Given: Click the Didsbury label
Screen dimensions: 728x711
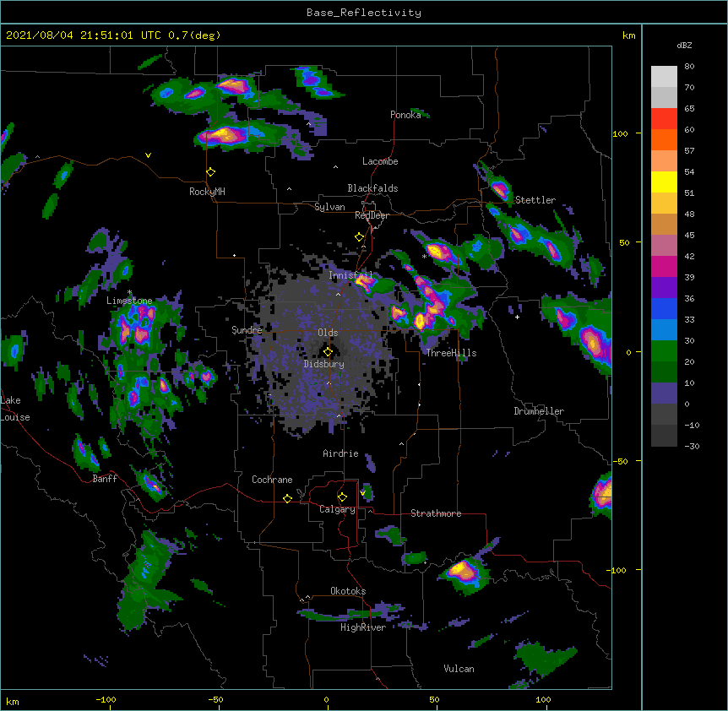Looking at the screenshot, I should tap(323, 364).
